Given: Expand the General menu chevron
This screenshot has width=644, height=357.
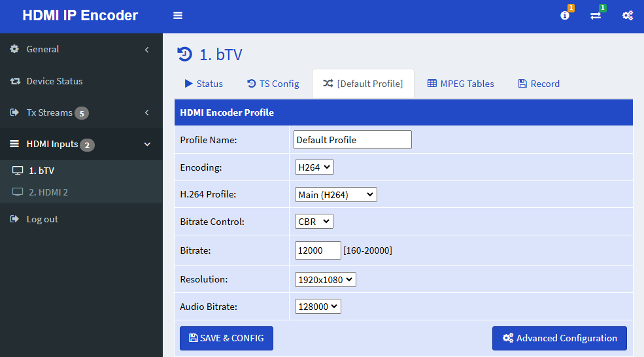Looking at the screenshot, I should [x=146, y=50].
